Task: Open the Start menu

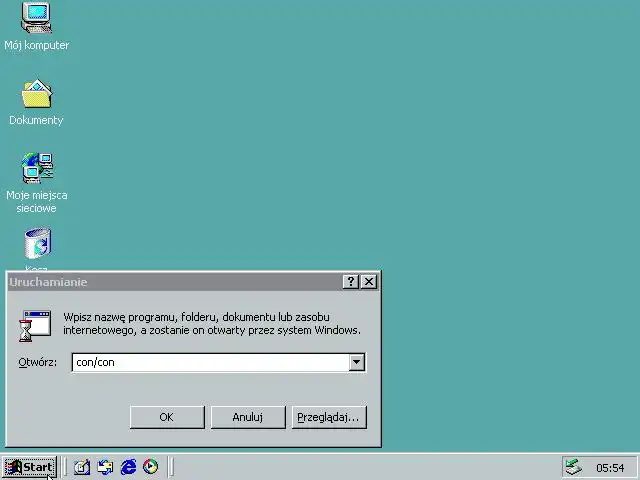Action: 29,467
